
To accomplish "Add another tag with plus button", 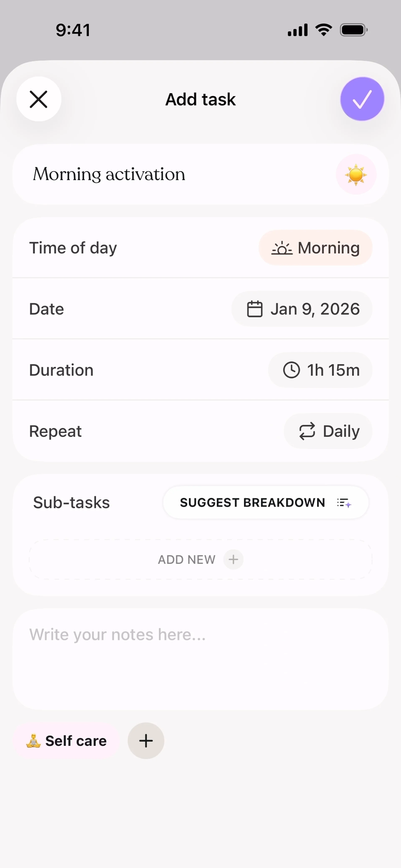I will [x=146, y=741].
